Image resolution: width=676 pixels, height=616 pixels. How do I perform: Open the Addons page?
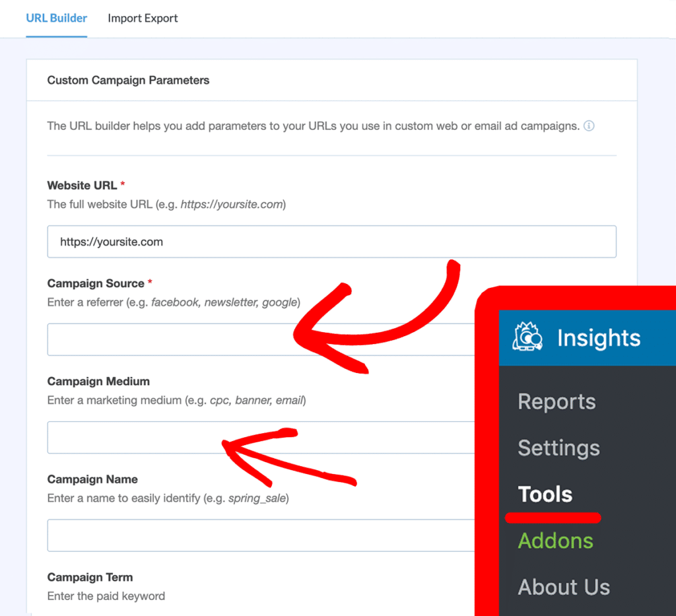pyautogui.click(x=555, y=540)
